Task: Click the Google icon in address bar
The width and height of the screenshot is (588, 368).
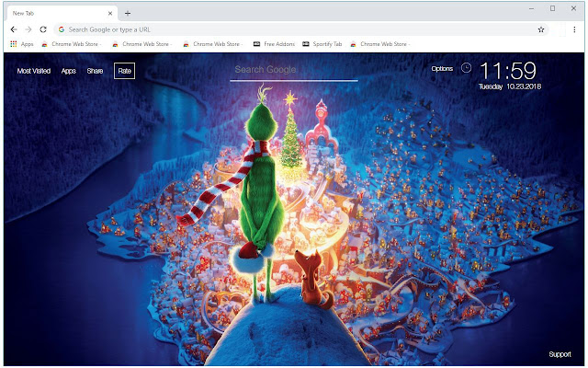Action: click(62, 29)
